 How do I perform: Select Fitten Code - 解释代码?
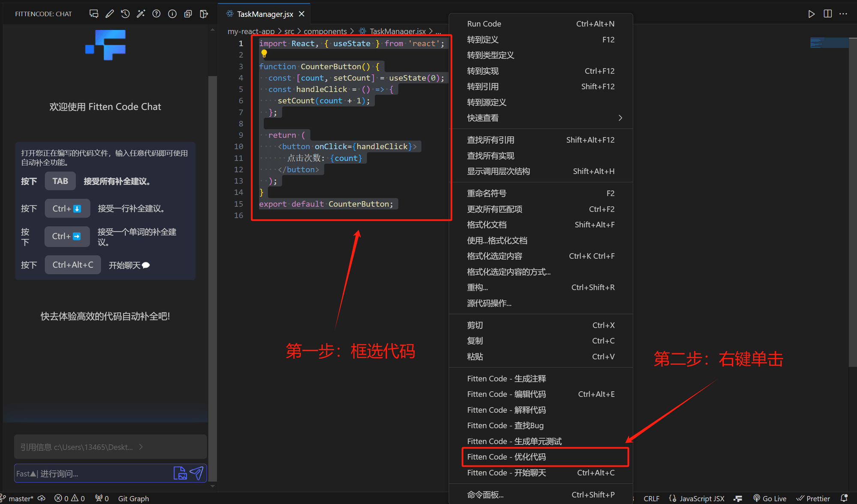coord(541,410)
